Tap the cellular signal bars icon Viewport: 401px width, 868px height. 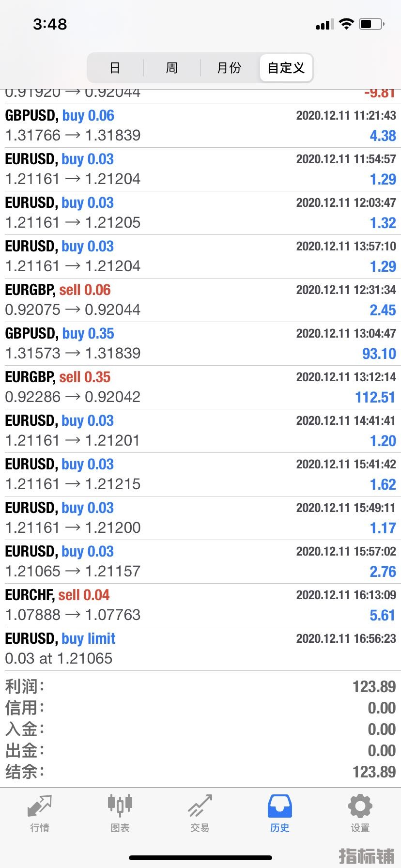click(325, 24)
